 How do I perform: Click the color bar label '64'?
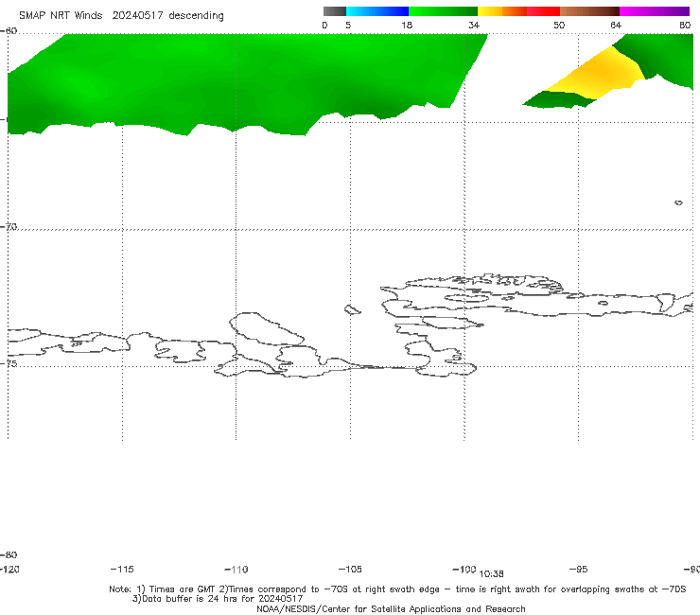click(616, 25)
